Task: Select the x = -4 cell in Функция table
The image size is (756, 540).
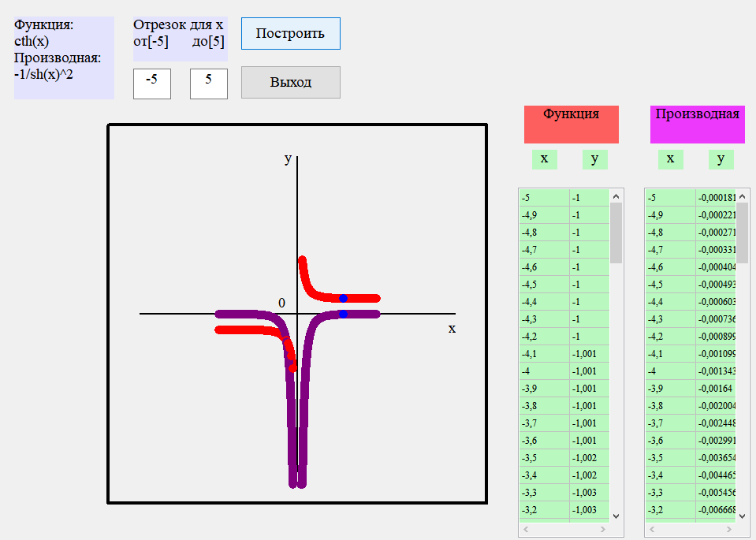Action: 544,371
